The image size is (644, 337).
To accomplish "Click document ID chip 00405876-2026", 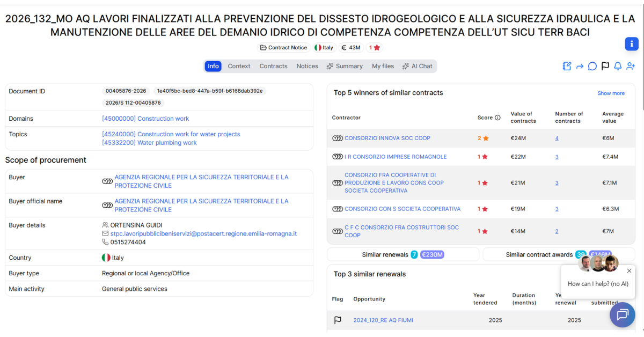I will click(x=126, y=91).
